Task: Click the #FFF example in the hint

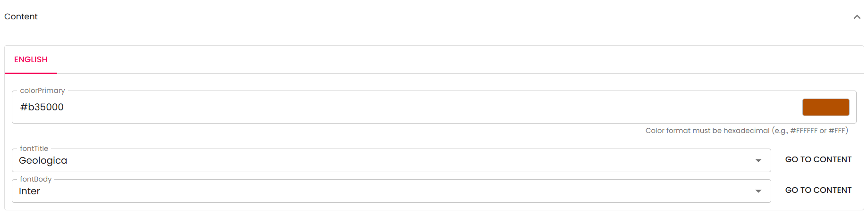Action: click(837, 131)
